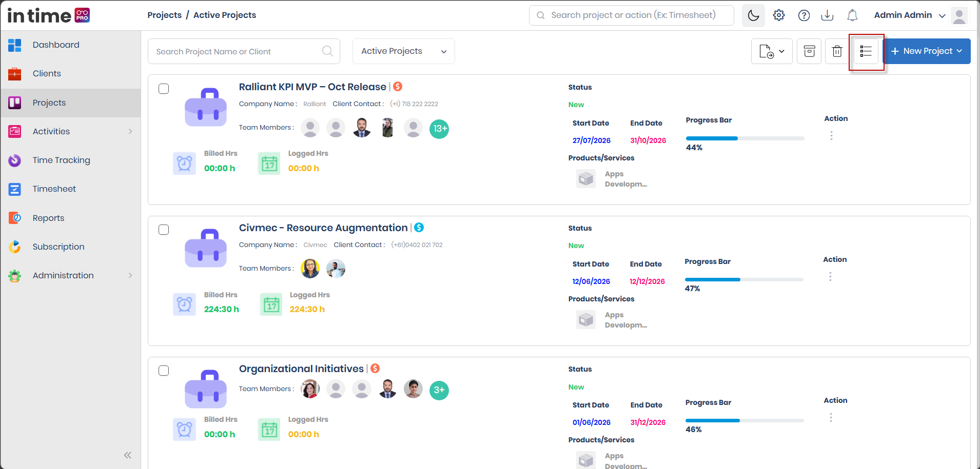Click the download icon in header
980x469 pixels.
click(827, 15)
